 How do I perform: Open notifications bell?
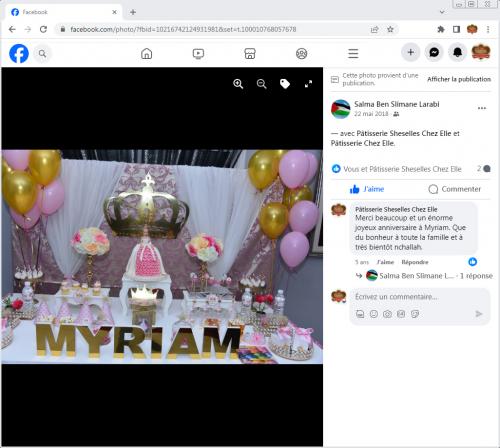[x=457, y=52]
